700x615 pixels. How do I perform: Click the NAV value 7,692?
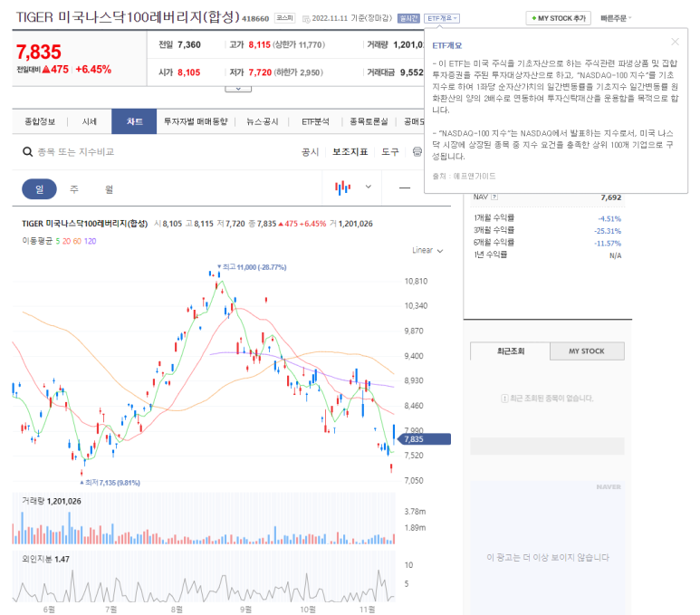click(610, 197)
